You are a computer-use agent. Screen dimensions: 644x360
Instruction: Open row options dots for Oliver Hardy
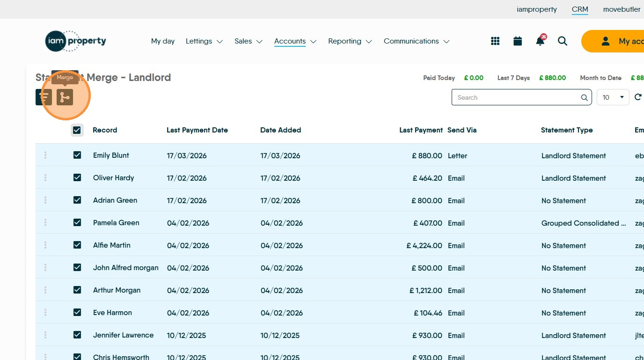[x=45, y=177]
